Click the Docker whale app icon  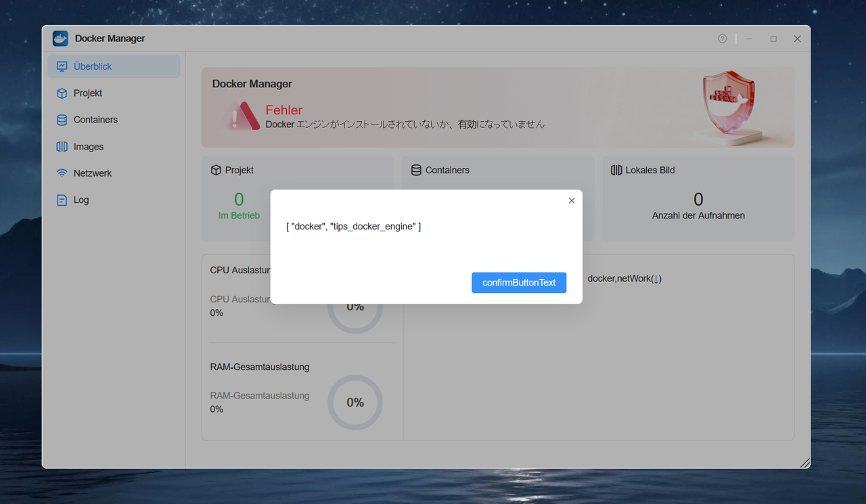[x=60, y=39]
